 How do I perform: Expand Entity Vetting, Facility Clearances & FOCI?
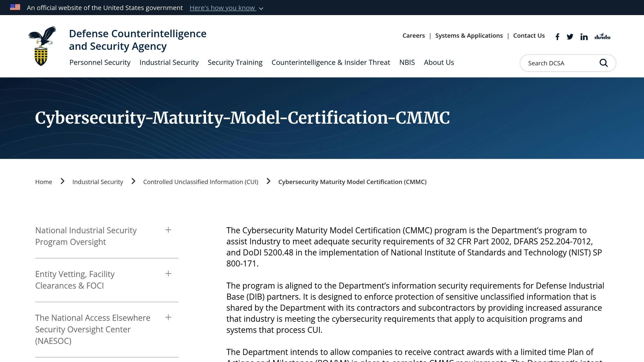168,274
